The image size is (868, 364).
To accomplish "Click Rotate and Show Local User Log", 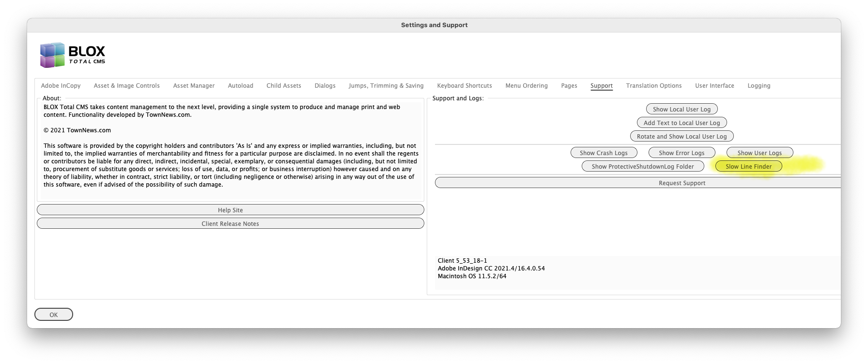I will [682, 136].
